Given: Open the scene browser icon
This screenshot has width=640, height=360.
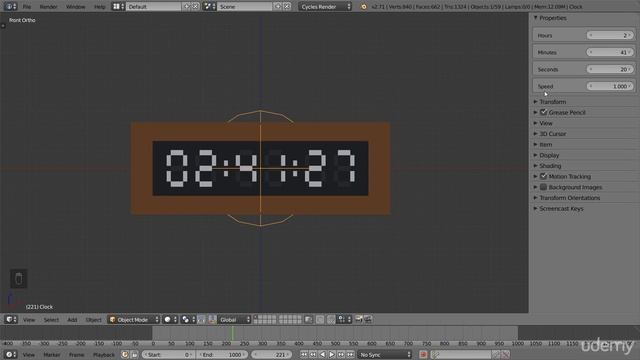Looking at the screenshot, I should pyautogui.click(x=209, y=7).
